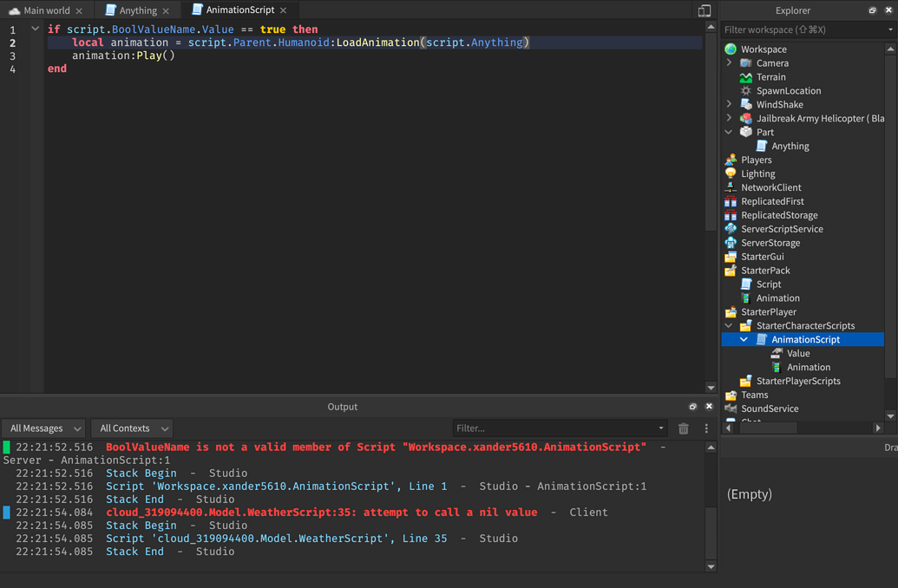Click the BoolValueName error message in Output
Image resolution: width=898 pixels, height=588 pixels.
pos(376,448)
